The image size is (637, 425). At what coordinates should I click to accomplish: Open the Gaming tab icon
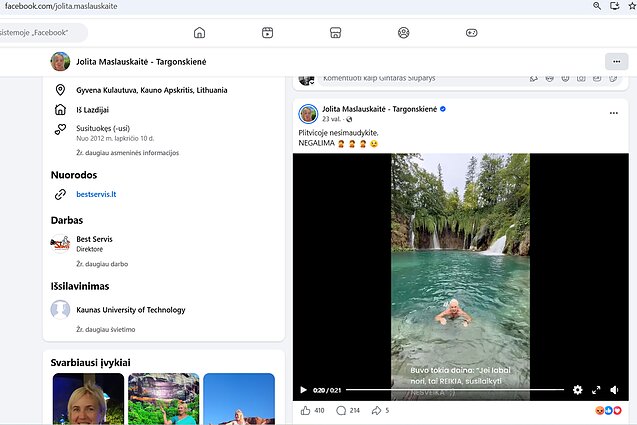point(472,33)
